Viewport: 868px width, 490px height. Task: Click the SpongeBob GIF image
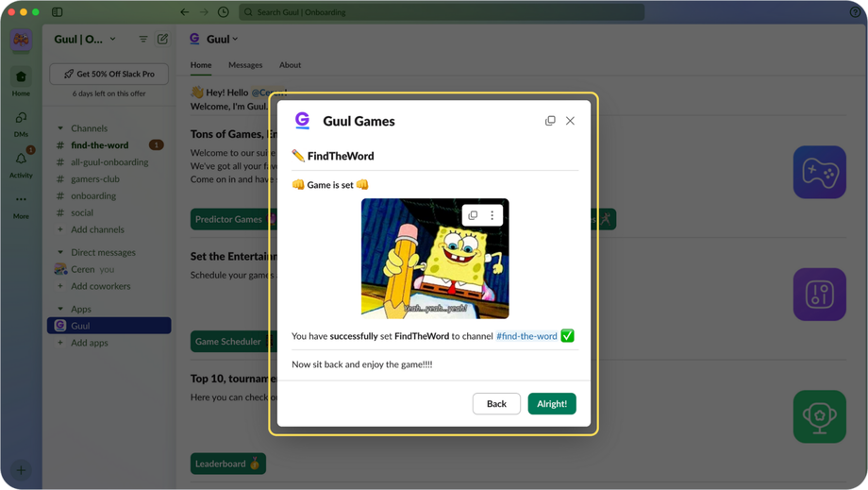(x=435, y=258)
